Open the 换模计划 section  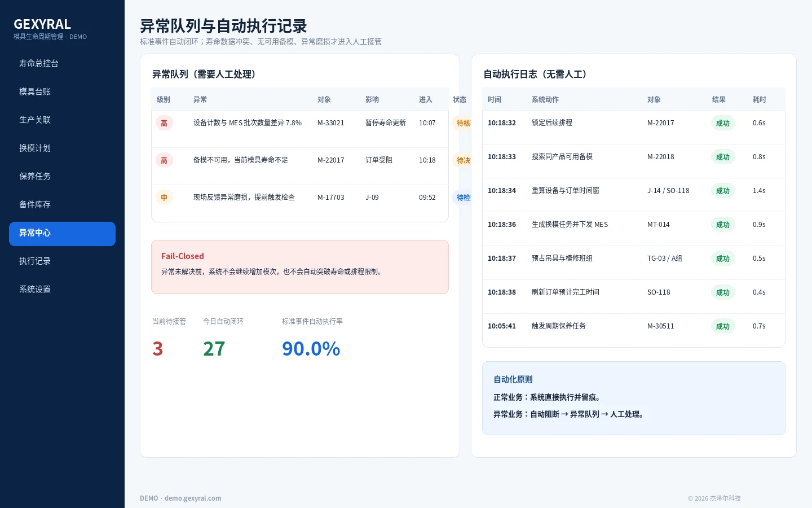click(x=62, y=148)
